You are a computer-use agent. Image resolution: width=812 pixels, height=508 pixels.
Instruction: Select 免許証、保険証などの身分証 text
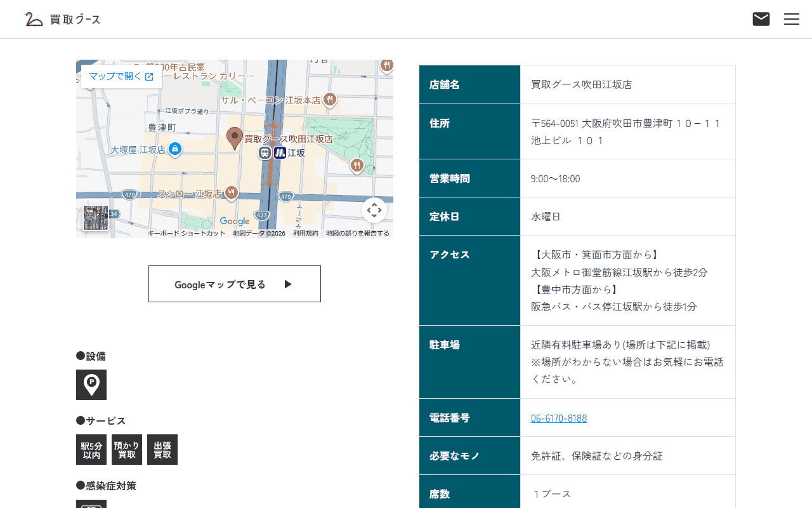(x=597, y=456)
